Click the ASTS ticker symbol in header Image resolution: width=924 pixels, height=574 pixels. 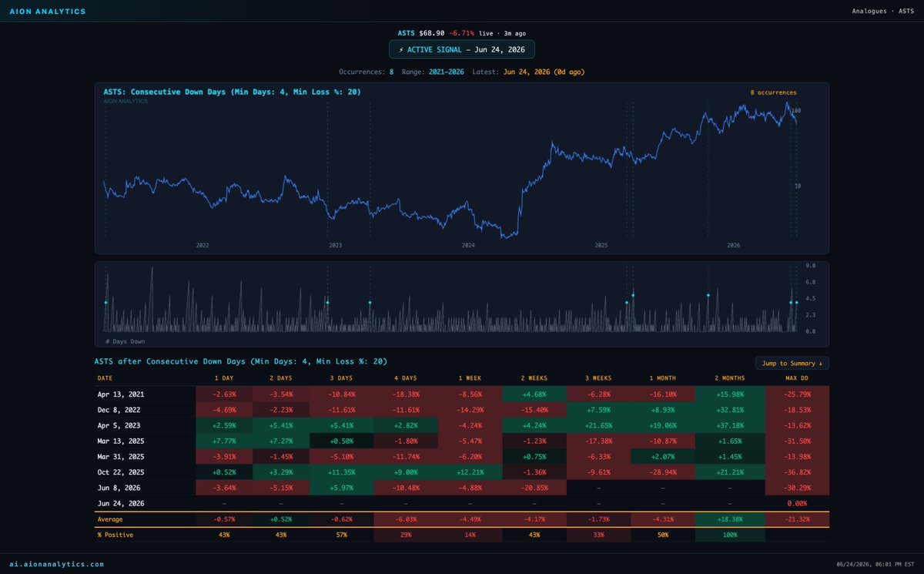tap(407, 33)
